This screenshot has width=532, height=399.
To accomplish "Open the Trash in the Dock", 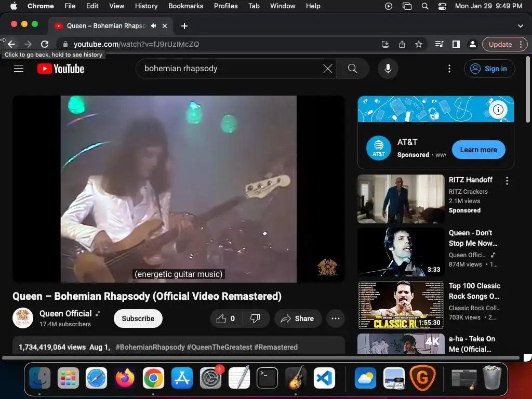I will (492, 378).
